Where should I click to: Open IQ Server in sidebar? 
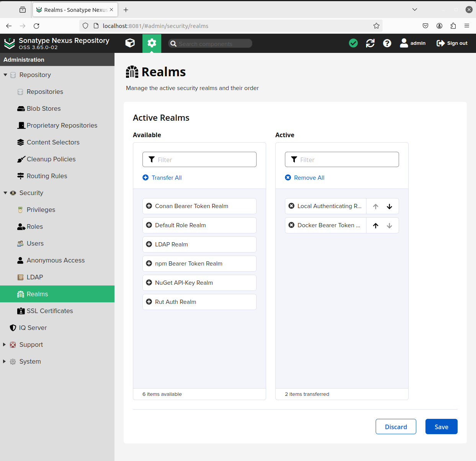[x=57, y=328]
